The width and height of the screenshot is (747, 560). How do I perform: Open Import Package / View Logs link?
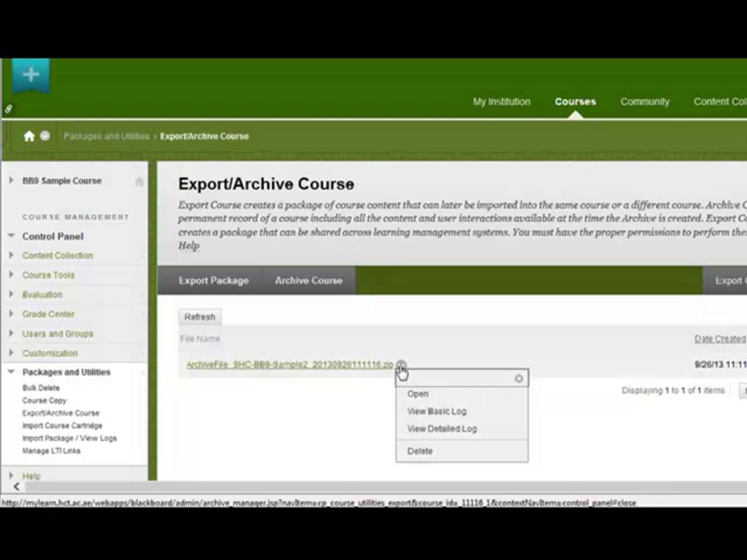[69, 438]
